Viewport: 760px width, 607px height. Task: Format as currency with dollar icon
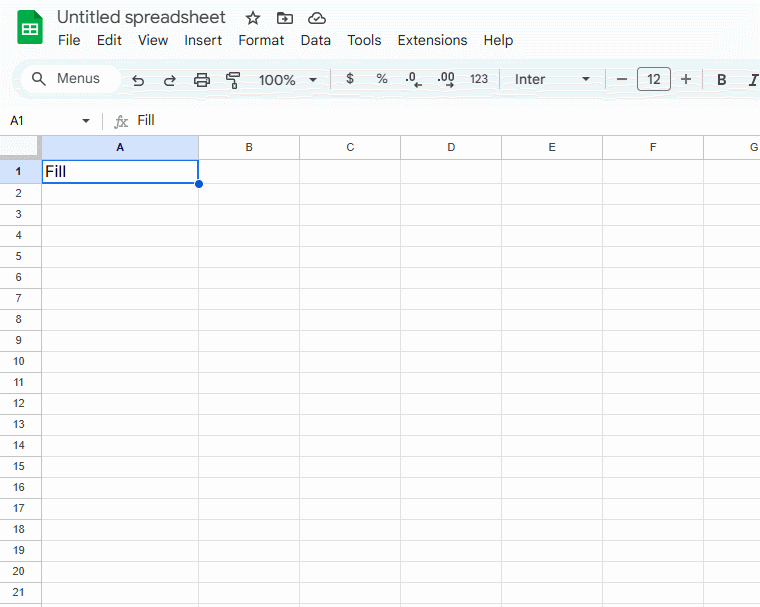(349, 79)
